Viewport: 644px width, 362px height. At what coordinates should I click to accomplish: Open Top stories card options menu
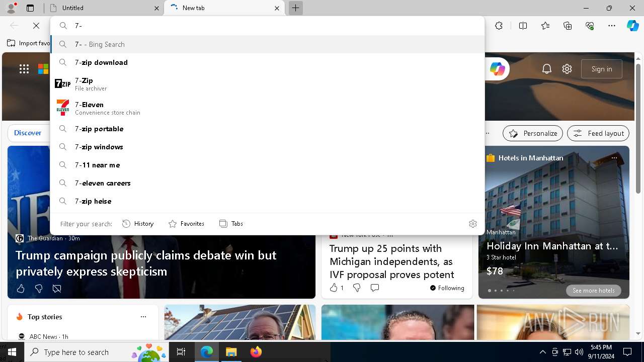pos(143,317)
